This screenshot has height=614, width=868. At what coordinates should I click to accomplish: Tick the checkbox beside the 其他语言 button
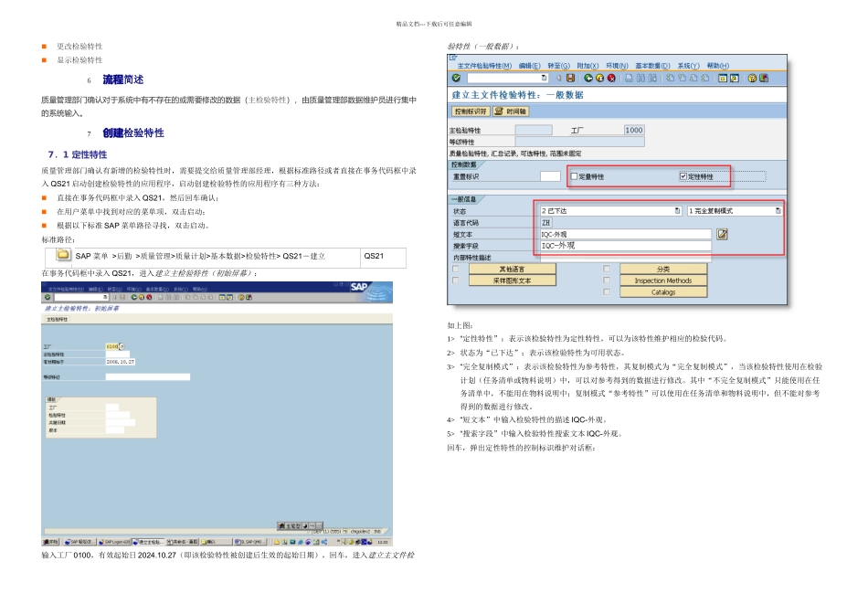tap(456, 269)
